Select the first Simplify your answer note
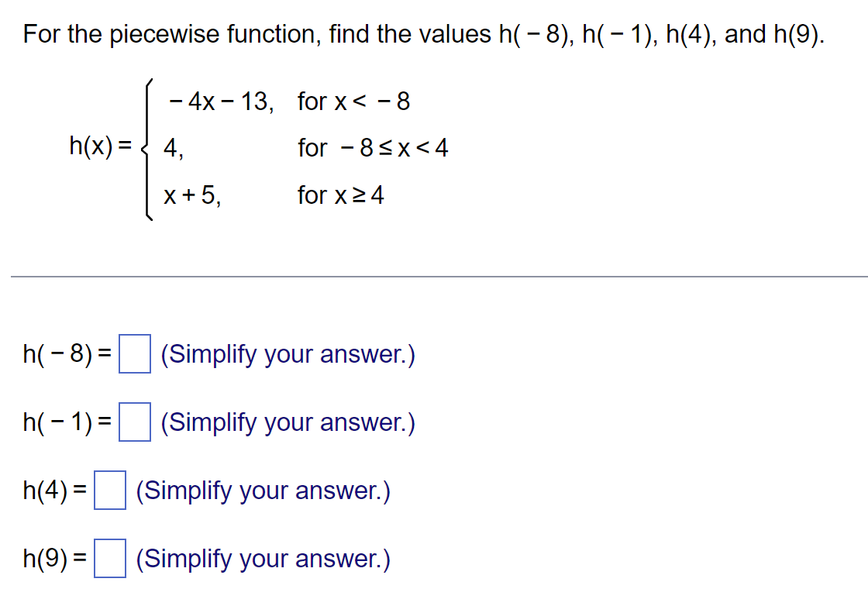 point(288,355)
